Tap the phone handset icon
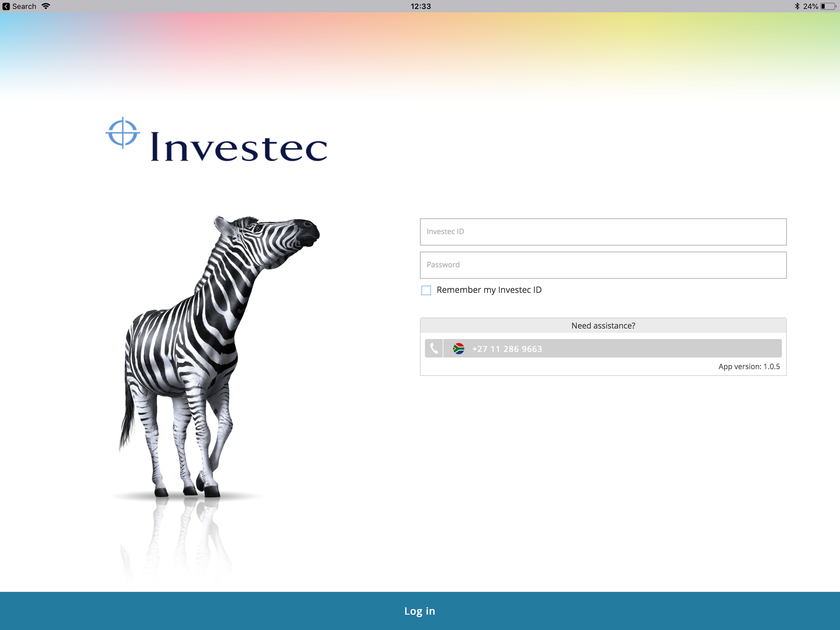The height and width of the screenshot is (630, 840). (x=434, y=349)
